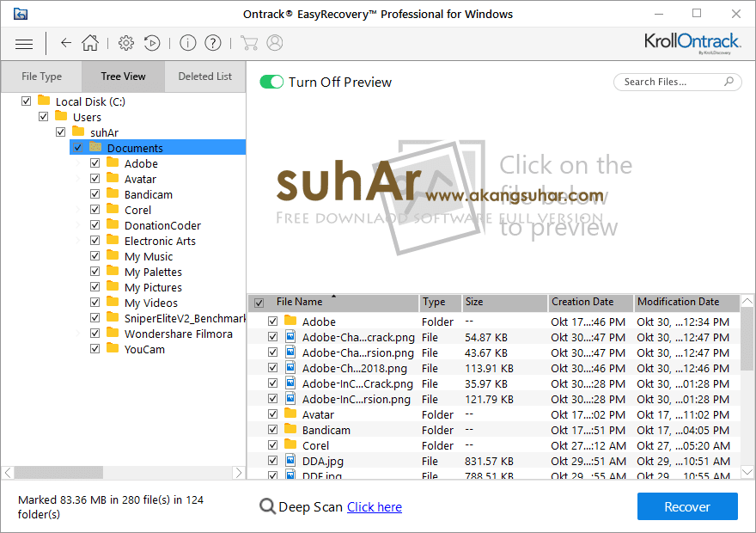This screenshot has height=533, width=756.
Task: Sort by Modification Date column header
Action: click(686, 303)
